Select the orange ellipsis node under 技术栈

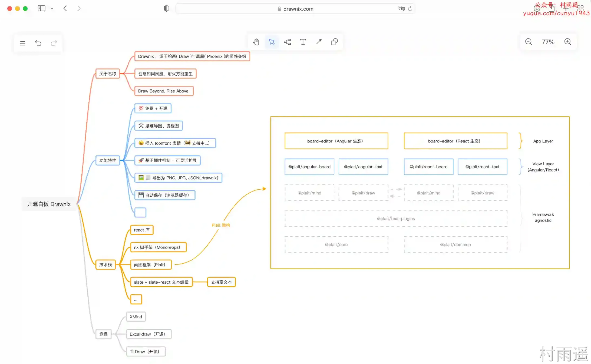pyautogui.click(x=136, y=299)
